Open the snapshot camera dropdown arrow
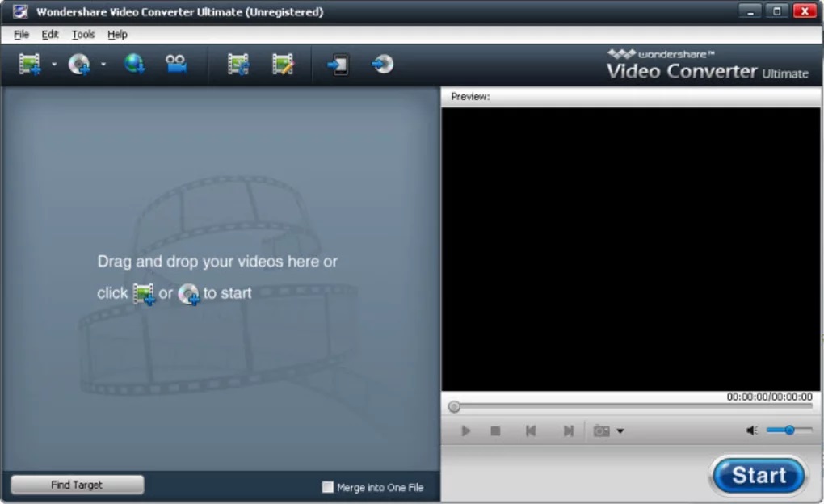This screenshot has width=824, height=504. tap(620, 431)
